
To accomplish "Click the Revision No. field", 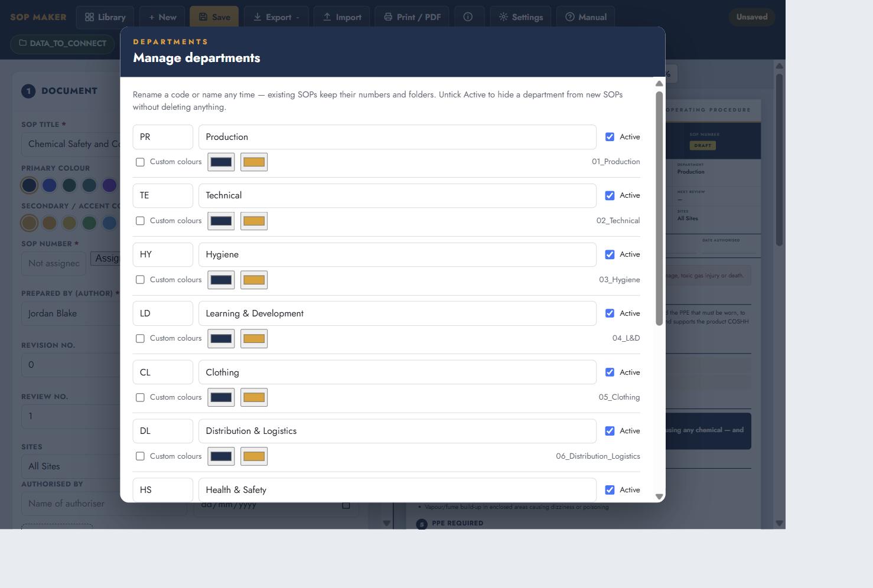I will 71,365.
